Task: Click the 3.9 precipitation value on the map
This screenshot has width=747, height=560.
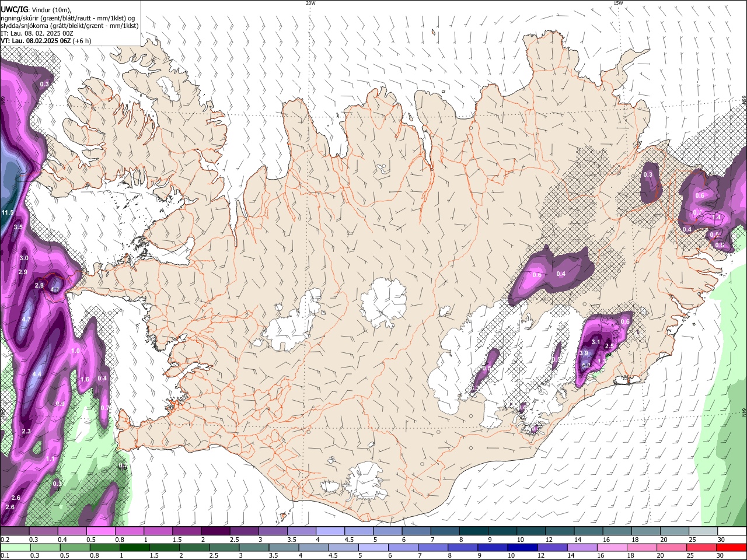Action: click(584, 353)
